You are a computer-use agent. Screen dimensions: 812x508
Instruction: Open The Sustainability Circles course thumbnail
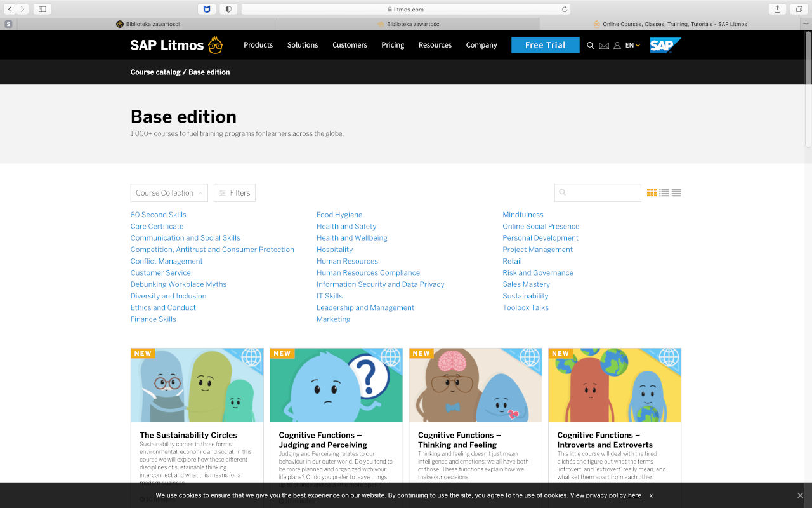click(197, 385)
